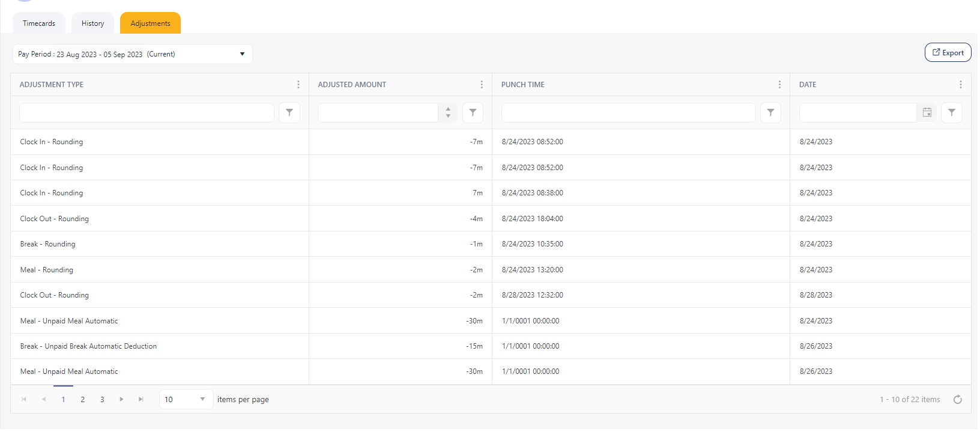Click the filter icon for Punch Time
980x431 pixels.
coord(770,112)
